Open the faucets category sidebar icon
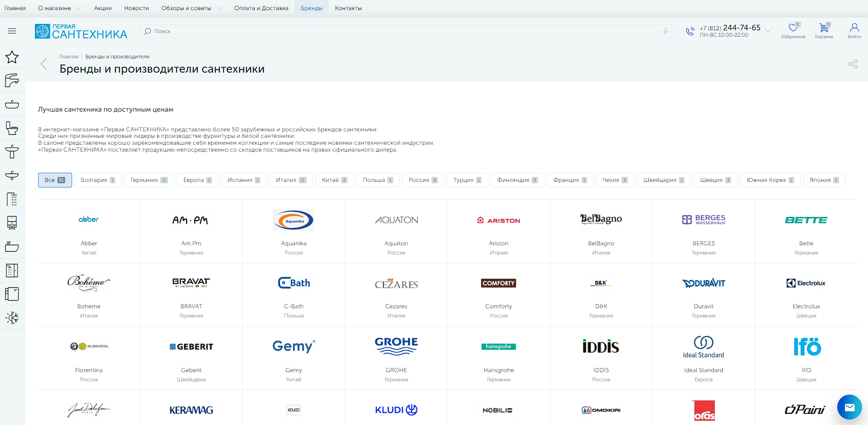 (12, 80)
